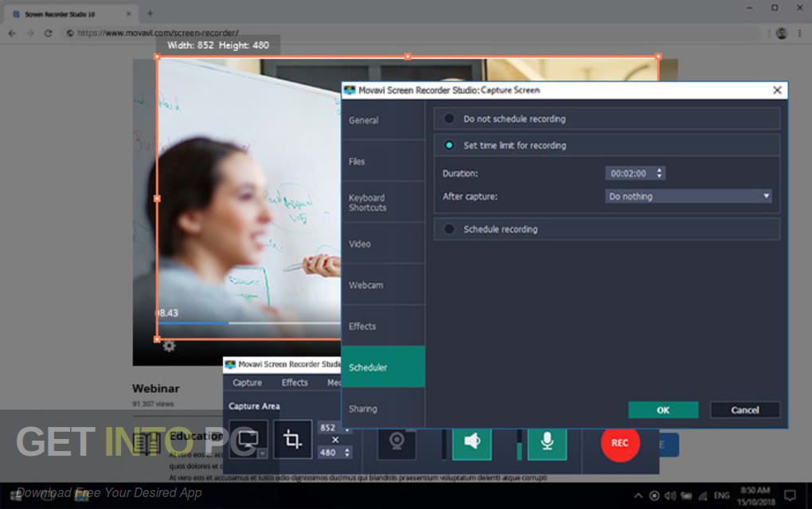Click height stepper next to 480

coord(347,453)
